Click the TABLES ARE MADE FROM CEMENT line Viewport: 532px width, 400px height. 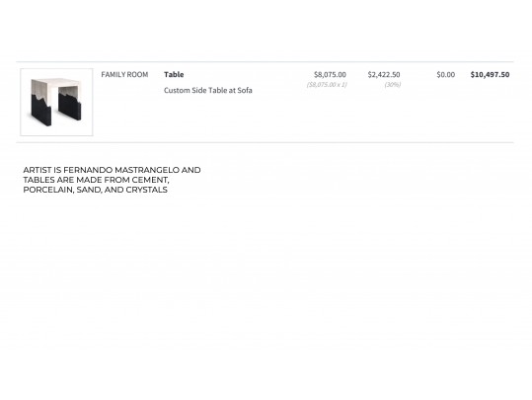coord(96,180)
